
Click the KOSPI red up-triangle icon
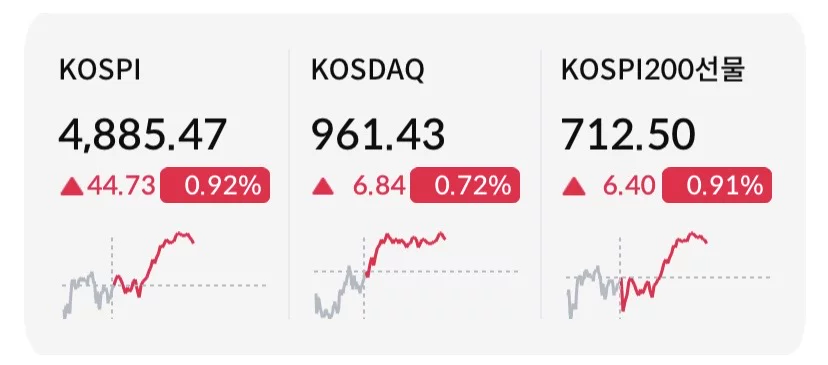72,186
